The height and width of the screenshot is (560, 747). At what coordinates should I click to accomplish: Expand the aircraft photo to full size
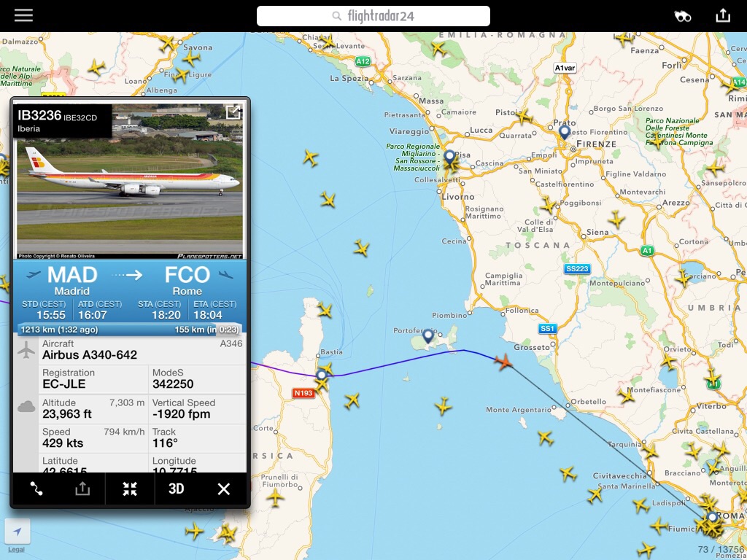pyautogui.click(x=233, y=112)
